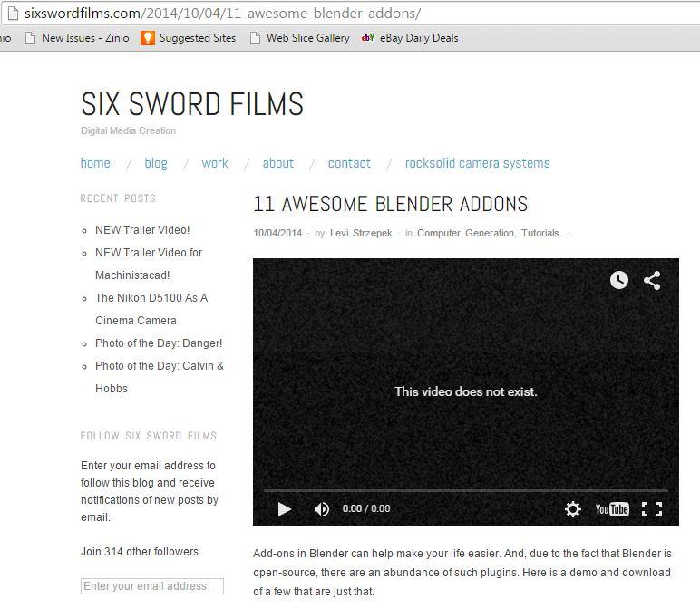This screenshot has width=700, height=608.
Task: Click the YouTube logo in player
Action: click(x=612, y=509)
